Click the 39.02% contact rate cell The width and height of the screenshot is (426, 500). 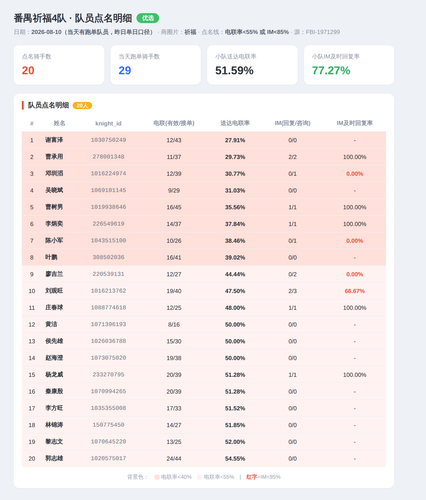point(235,258)
